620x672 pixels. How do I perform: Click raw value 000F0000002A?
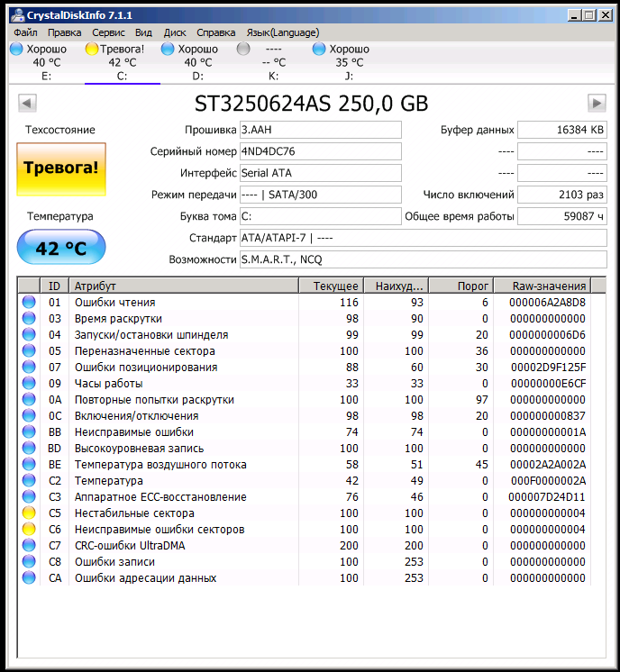[x=548, y=480]
